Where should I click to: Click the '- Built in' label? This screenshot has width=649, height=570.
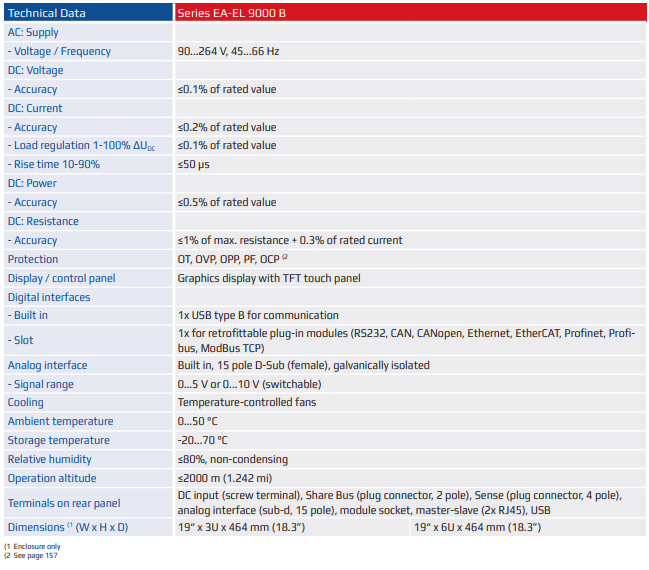point(28,315)
